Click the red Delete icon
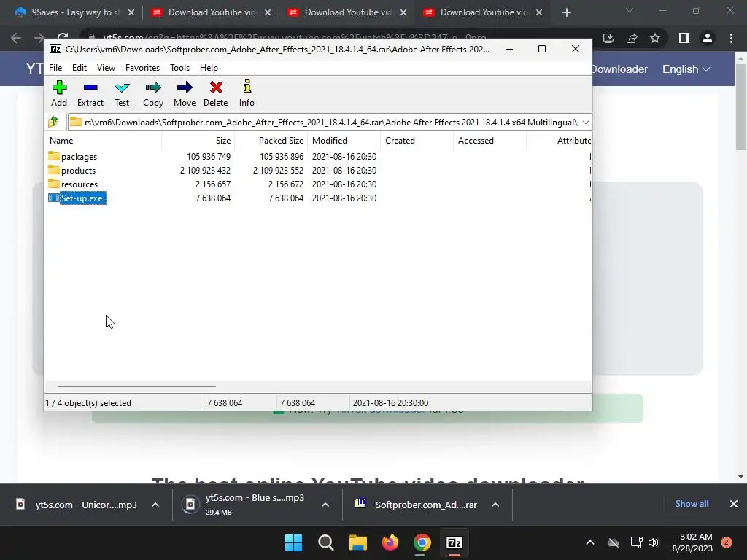 [x=216, y=87]
